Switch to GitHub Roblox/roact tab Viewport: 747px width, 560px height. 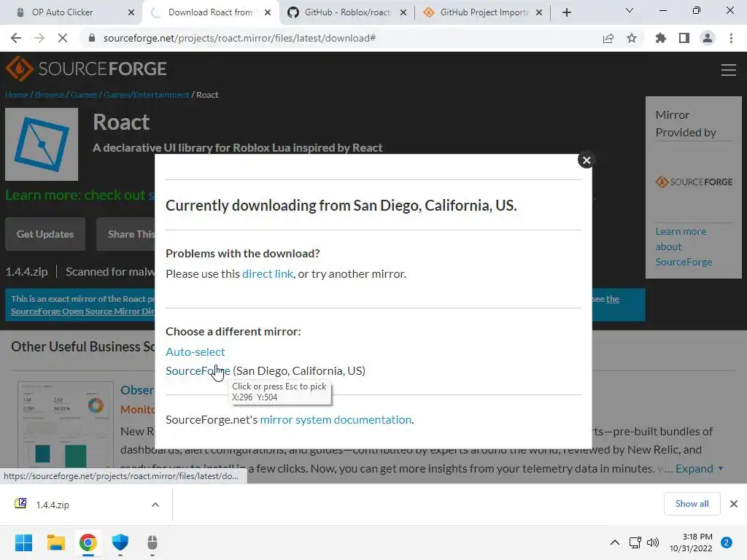348,12
